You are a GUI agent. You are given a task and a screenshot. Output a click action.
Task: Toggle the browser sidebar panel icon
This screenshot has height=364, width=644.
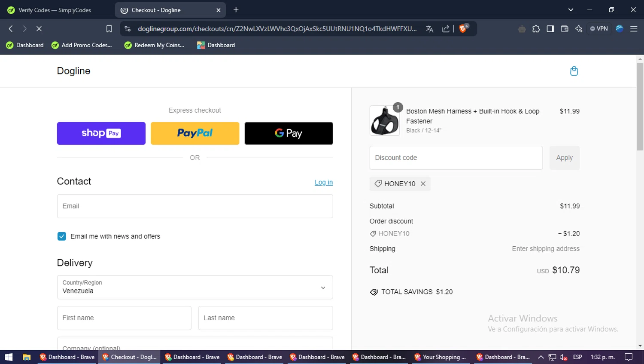(x=550, y=29)
